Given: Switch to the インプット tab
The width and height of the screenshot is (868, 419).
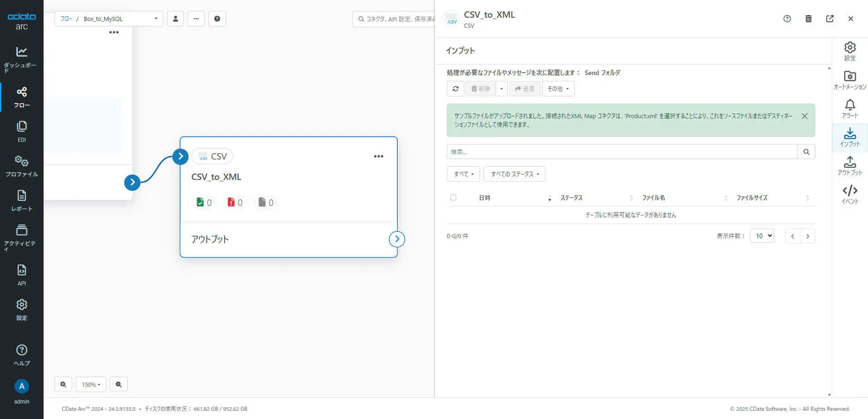Looking at the screenshot, I should point(850,137).
